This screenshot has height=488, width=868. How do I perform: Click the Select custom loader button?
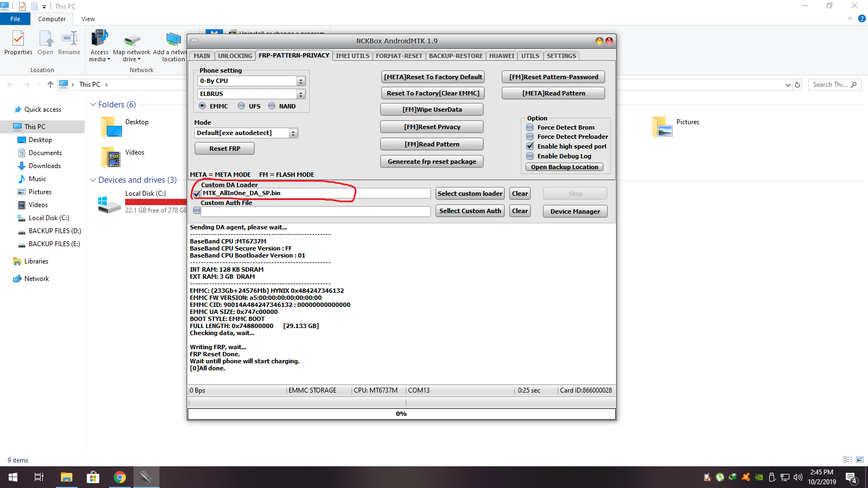pos(470,194)
